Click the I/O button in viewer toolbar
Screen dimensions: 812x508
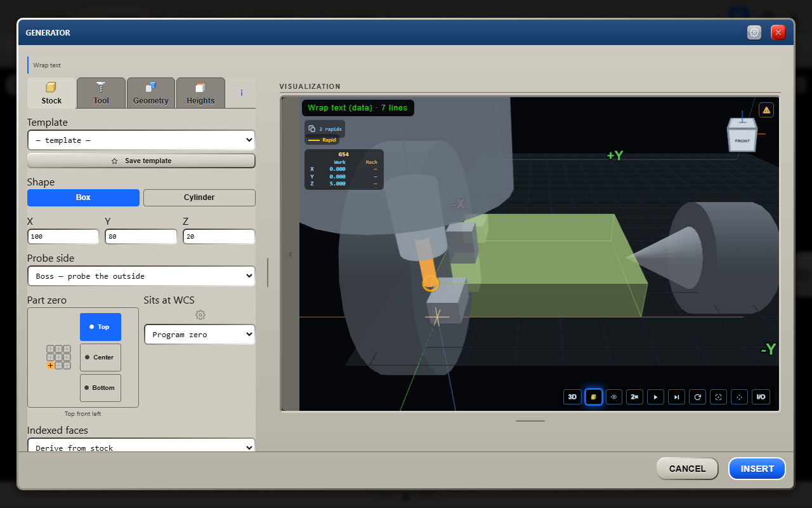click(x=761, y=397)
